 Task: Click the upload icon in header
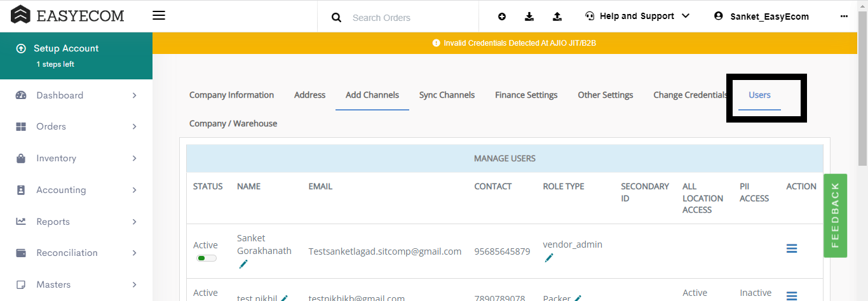[557, 17]
